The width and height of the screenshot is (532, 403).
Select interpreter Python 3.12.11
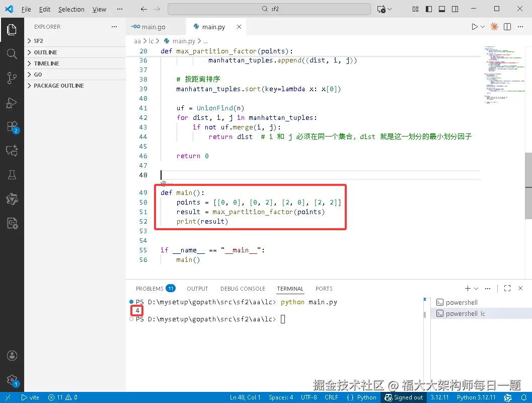[x=476, y=397]
